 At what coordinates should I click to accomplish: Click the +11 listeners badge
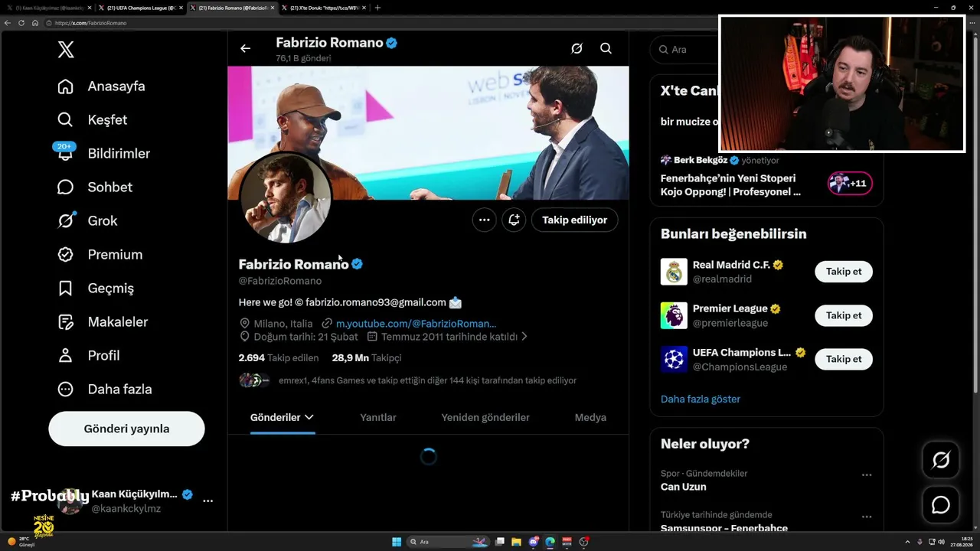point(850,184)
